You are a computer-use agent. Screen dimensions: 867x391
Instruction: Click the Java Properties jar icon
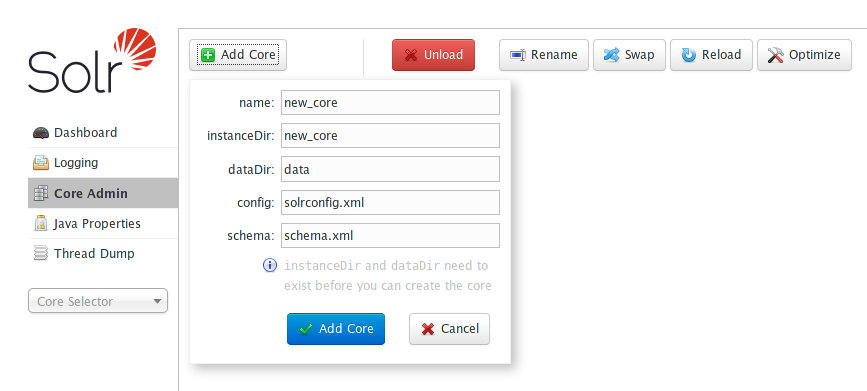coord(41,223)
